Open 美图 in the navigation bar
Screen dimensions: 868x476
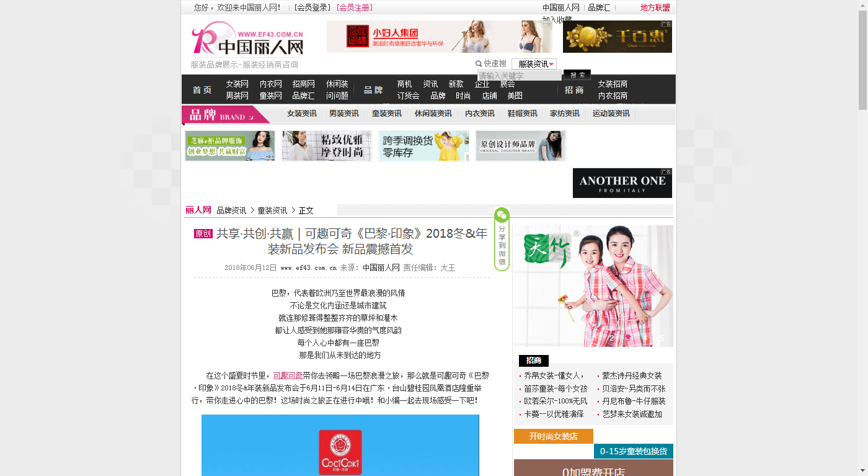pyautogui.click(x=515, y=96)
